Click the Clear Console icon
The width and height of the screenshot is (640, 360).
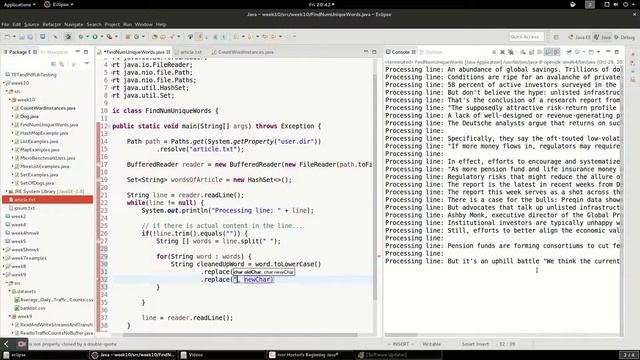pos(523,52)
